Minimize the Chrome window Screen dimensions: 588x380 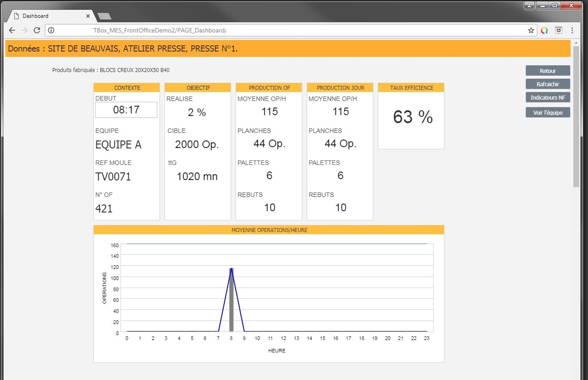[543, 6]
